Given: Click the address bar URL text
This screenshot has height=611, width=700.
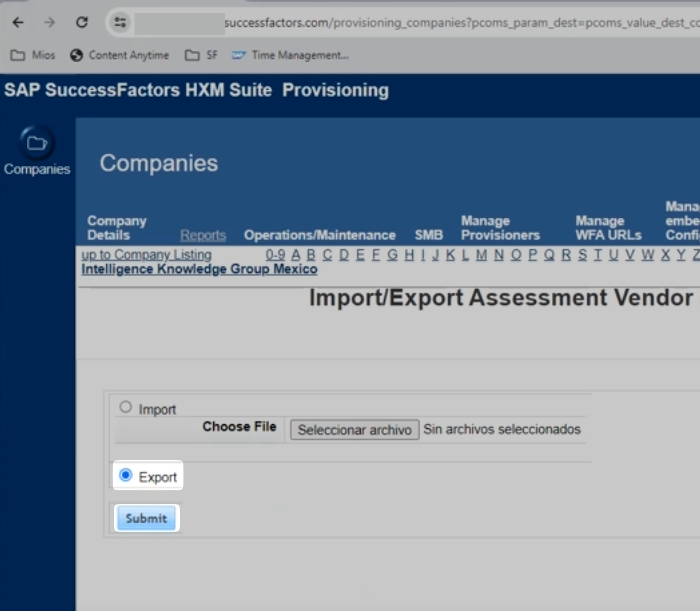Looking at the screenshot, I should point(462,23).
